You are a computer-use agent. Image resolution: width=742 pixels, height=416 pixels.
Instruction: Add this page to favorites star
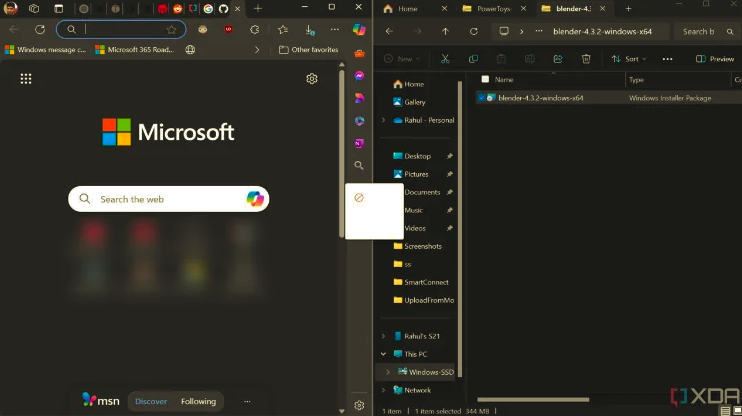[171, 29]
